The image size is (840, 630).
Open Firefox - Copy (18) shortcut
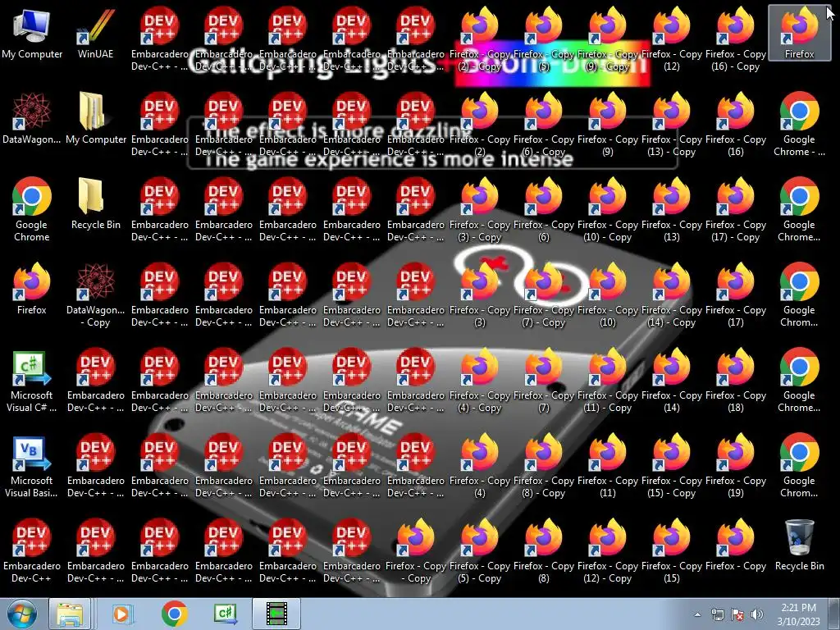(735, 381)
